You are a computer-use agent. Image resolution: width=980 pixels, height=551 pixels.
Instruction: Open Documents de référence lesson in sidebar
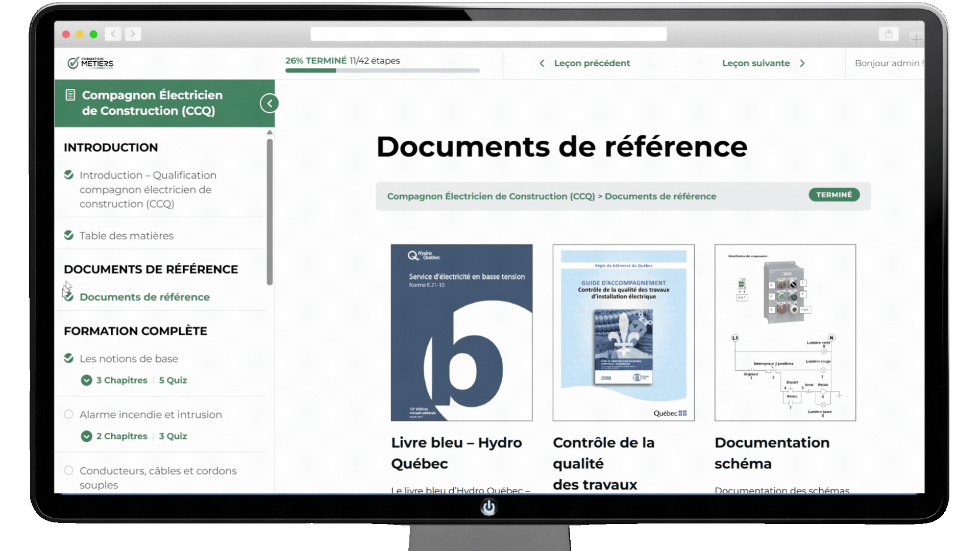144,297
